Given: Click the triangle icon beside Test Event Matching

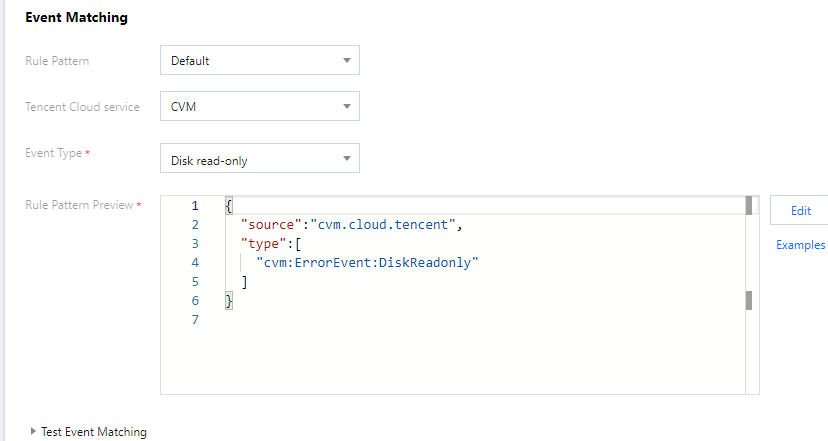Looking at the screenshot, I should 33,432.
